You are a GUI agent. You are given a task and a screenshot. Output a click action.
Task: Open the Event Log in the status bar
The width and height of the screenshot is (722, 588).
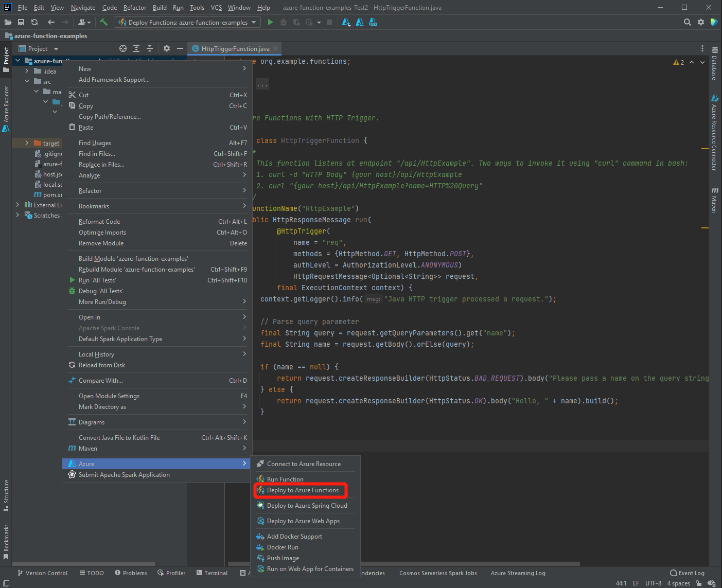pos(688,573)
